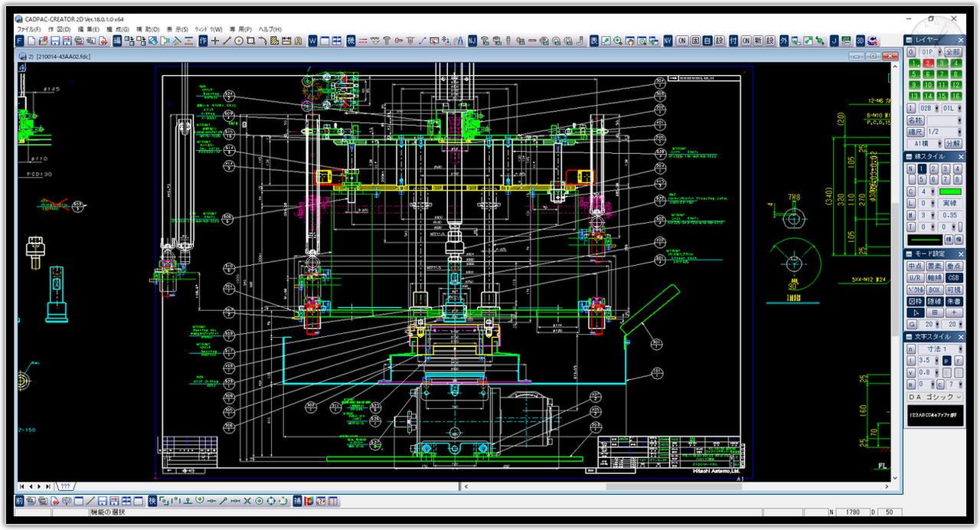This screenshot has width=980, height=530.
Task: Click the '???' sheet tab
Action: 65,486
